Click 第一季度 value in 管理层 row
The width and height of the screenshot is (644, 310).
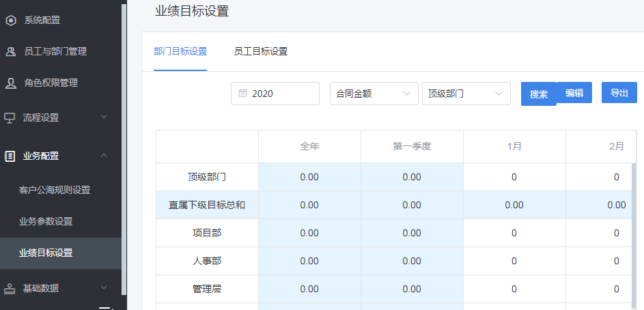coord(412,289)
